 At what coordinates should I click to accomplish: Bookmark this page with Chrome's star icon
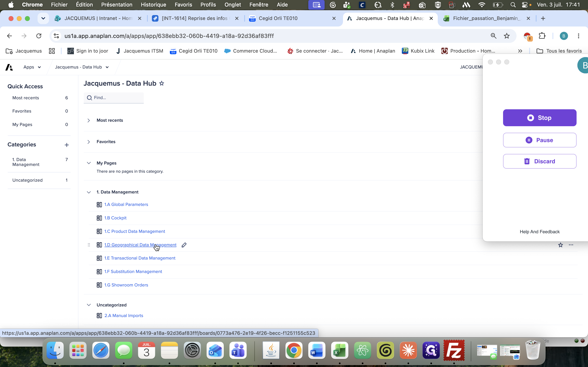(507, 36)
